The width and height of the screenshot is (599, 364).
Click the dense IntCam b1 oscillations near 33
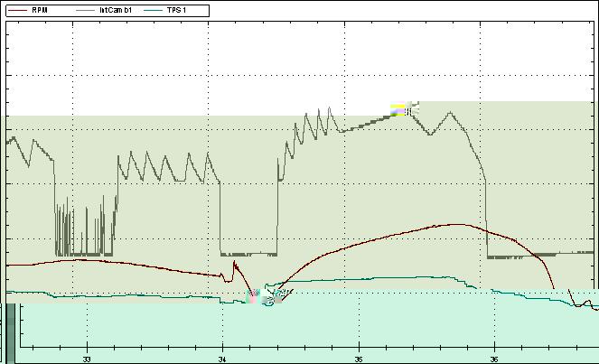click(83, 233)
